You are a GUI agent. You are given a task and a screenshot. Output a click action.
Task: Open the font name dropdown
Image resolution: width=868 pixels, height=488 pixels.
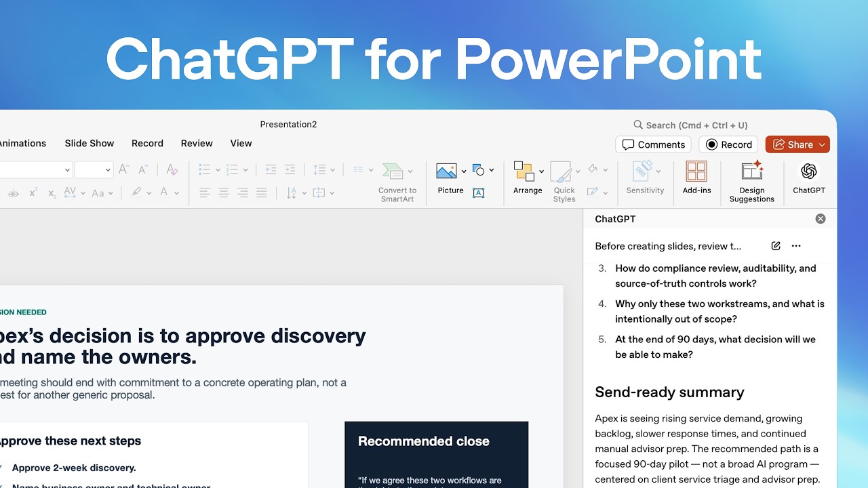point(67,170)
